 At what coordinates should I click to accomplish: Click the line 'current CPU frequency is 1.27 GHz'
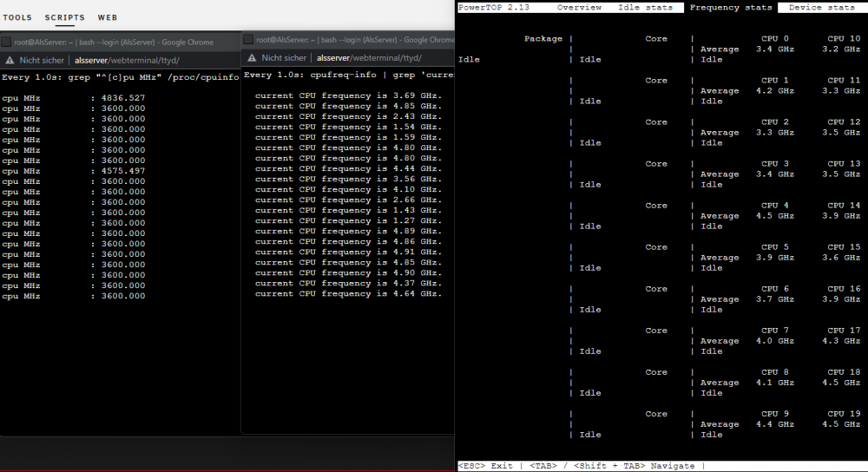(x=348, y=220)
